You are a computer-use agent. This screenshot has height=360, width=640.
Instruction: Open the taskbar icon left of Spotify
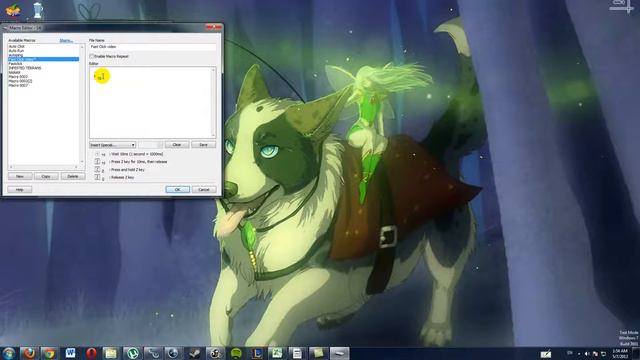pyautogui.click(x=215, y=353)
